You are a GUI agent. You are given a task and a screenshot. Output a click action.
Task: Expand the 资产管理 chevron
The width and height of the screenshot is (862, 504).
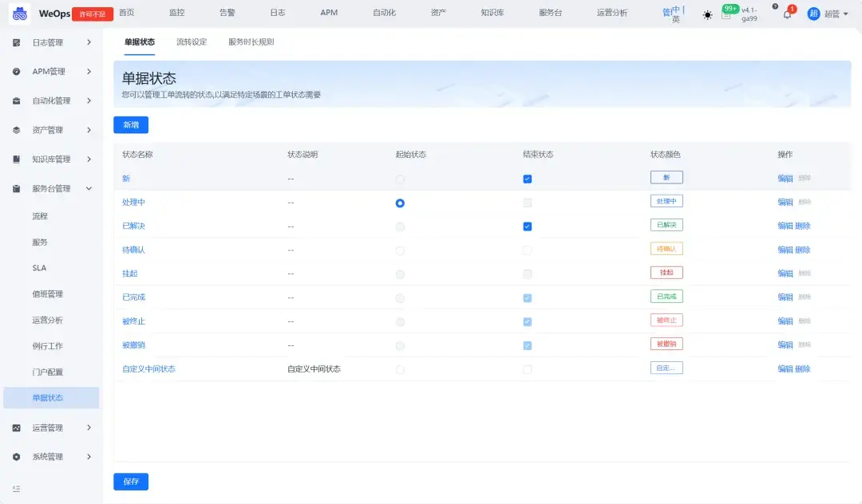point(89,130)
